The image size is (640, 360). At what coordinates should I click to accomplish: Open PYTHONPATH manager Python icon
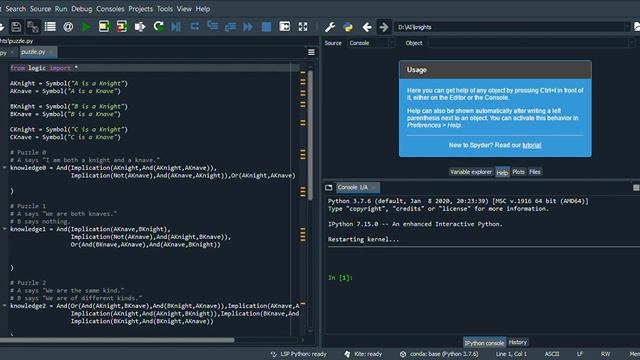pyautogui.click(x=348, y=27)
